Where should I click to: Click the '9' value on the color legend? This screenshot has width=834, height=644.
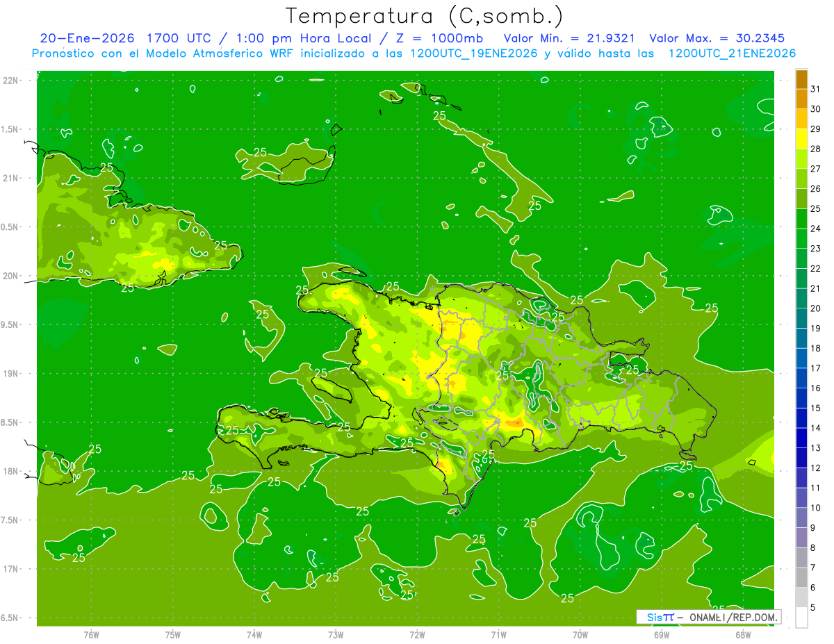tap(813, 528)
